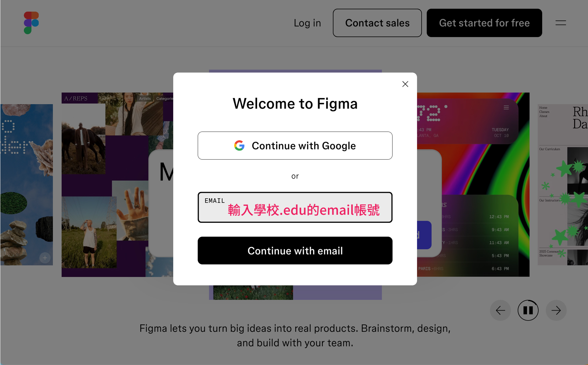Select the Categories tab in the A/REPS preview
The height and width of the screenshot is (365, 588).
pyautogui.click(x=165, y=98)
